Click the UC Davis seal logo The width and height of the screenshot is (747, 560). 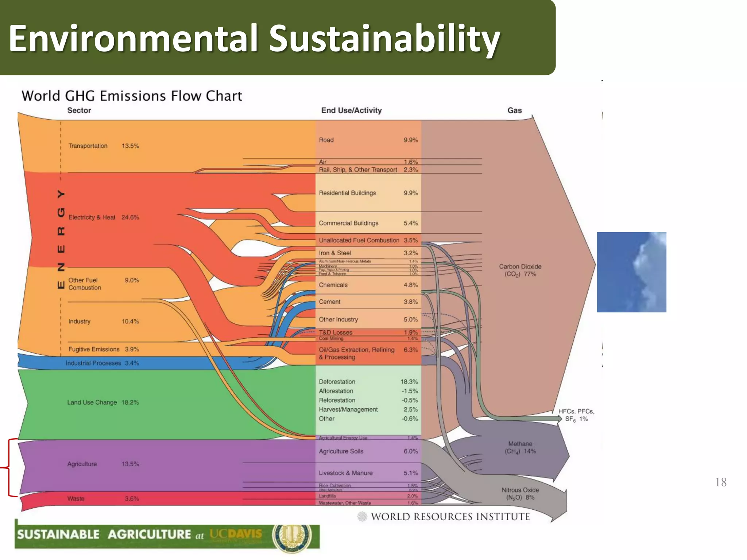click(x=293, y=537)
